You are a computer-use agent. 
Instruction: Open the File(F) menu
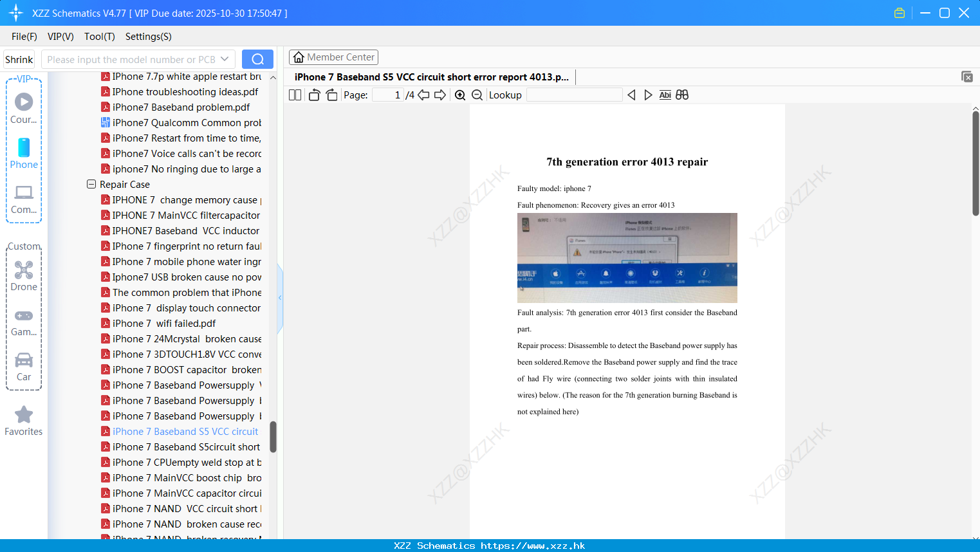(24, 37)
